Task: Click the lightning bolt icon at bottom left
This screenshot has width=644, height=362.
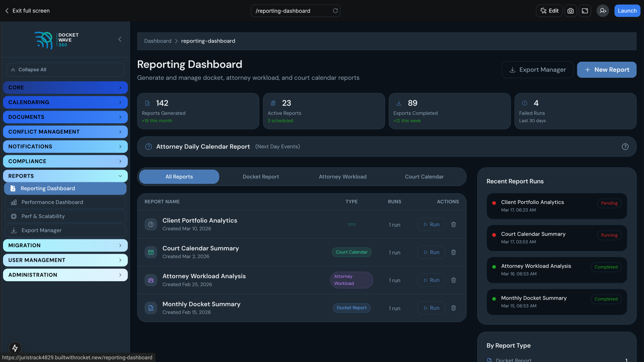Action: (x=15, y=348)
